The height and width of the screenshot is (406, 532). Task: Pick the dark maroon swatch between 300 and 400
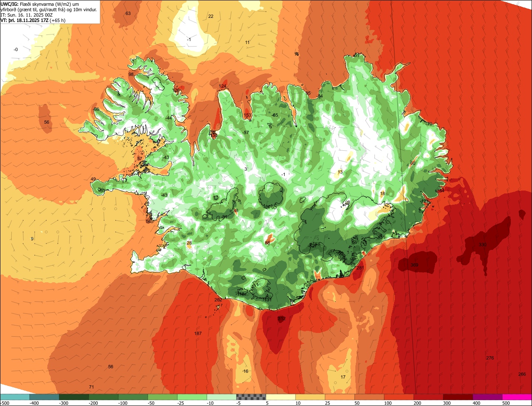coord(458,397)
